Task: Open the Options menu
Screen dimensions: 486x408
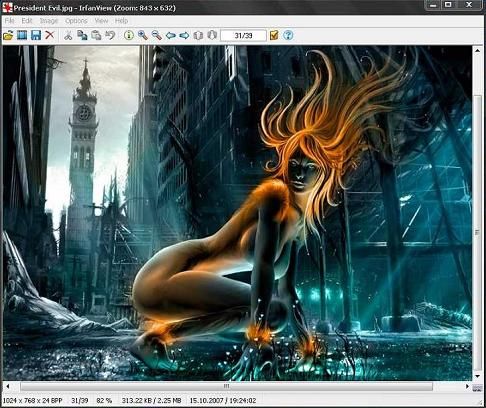Action: coord(76,21)
